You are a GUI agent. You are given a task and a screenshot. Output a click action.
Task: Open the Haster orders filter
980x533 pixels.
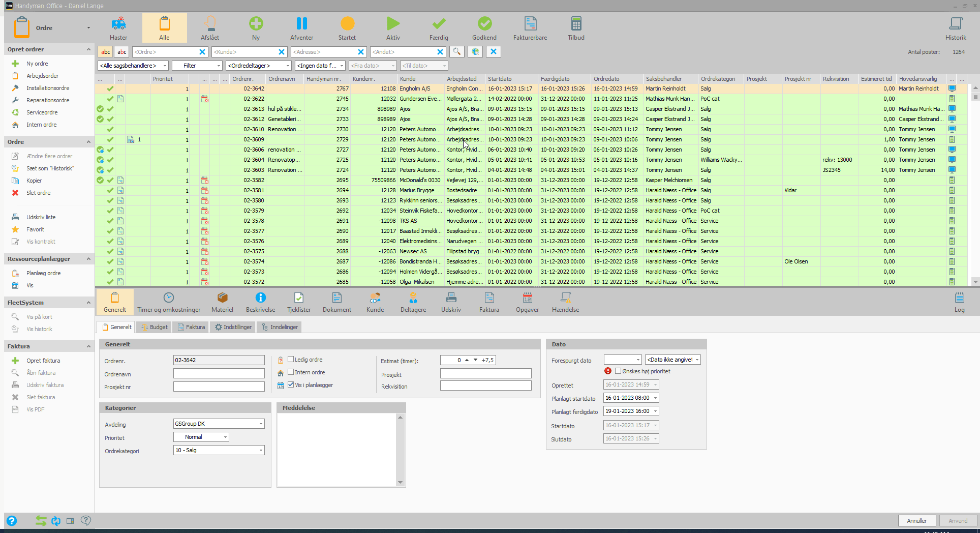click(x=118, y=28)
